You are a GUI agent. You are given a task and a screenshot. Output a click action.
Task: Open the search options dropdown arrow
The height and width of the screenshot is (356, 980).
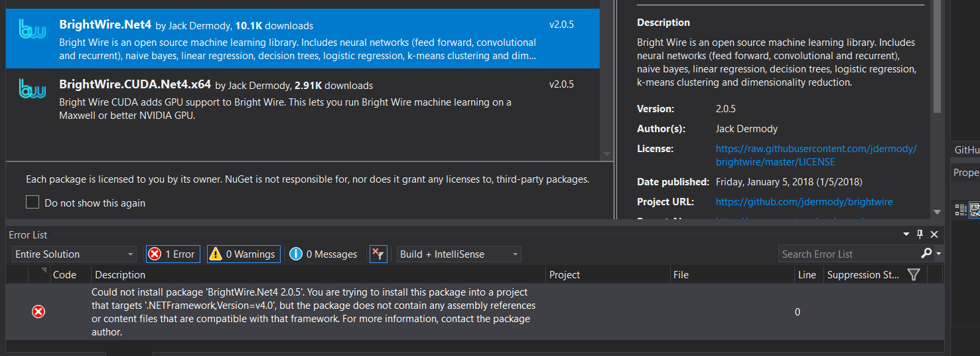[x=939, y=254]
